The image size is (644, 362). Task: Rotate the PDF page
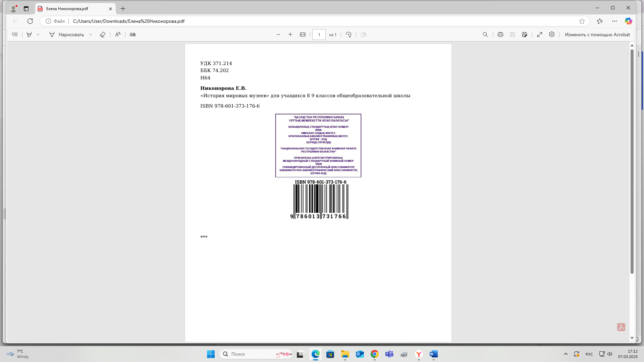coord(348,35)
